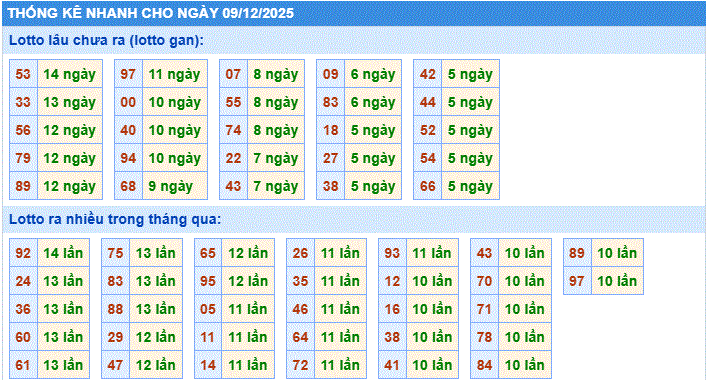Select '8 ngày' beside number 55

click(276, 102)
